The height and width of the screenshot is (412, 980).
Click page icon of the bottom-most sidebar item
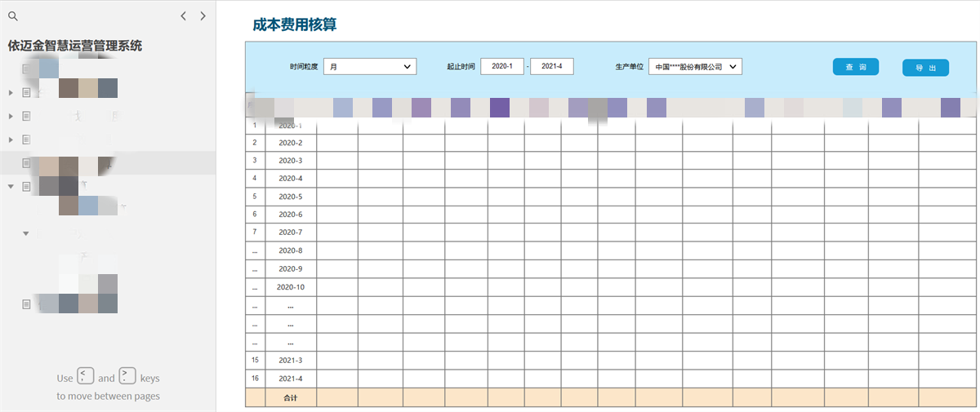(x=27, y=303)
